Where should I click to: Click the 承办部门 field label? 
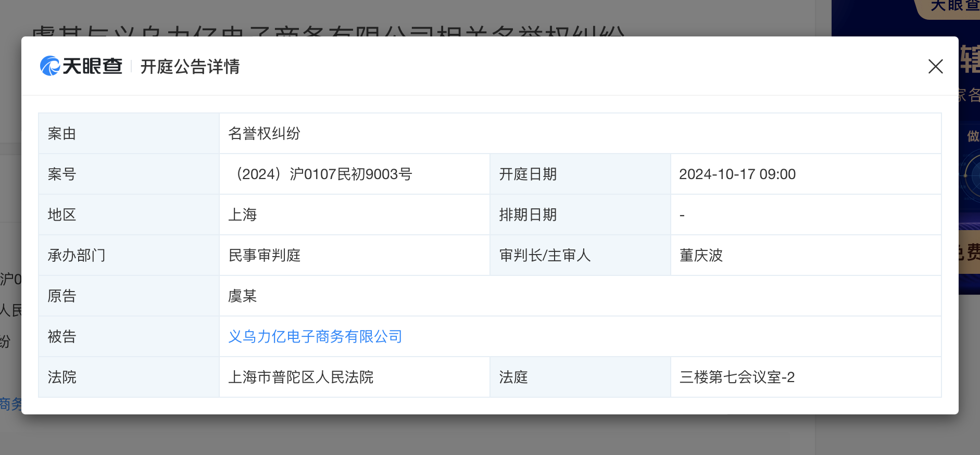coord(77,256)
